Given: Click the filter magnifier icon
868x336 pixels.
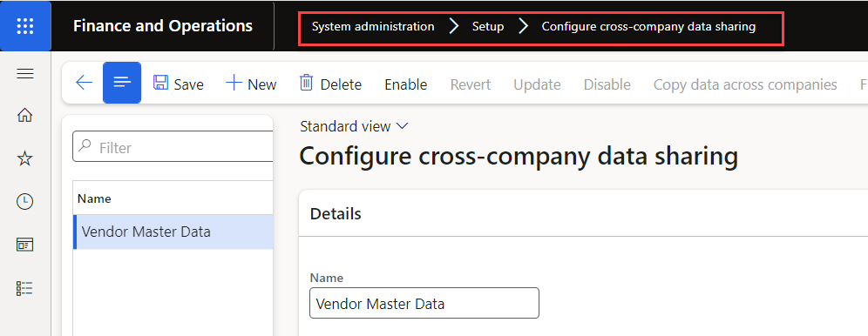Looking at the screenshot, I should click(85, 146).
